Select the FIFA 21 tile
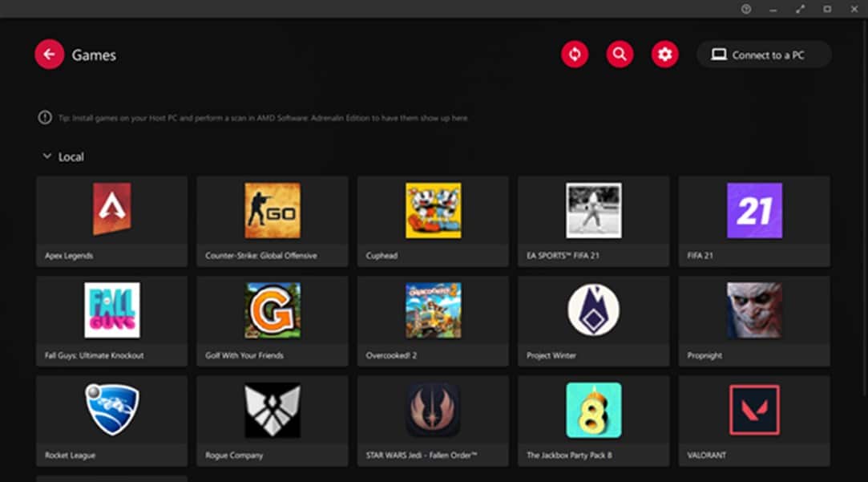 pyautogui.click(x=753, y=221)
